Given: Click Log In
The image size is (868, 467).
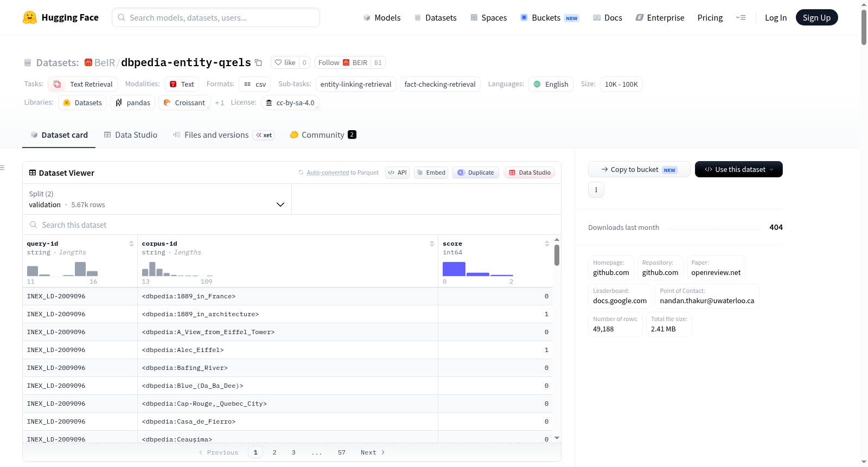Looking at the screenshot, I should (x=776, y=17).
